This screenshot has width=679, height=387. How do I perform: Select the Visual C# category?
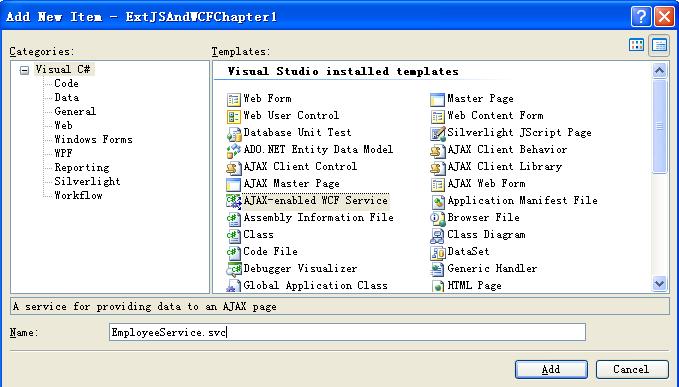click(x=63, y=69)
